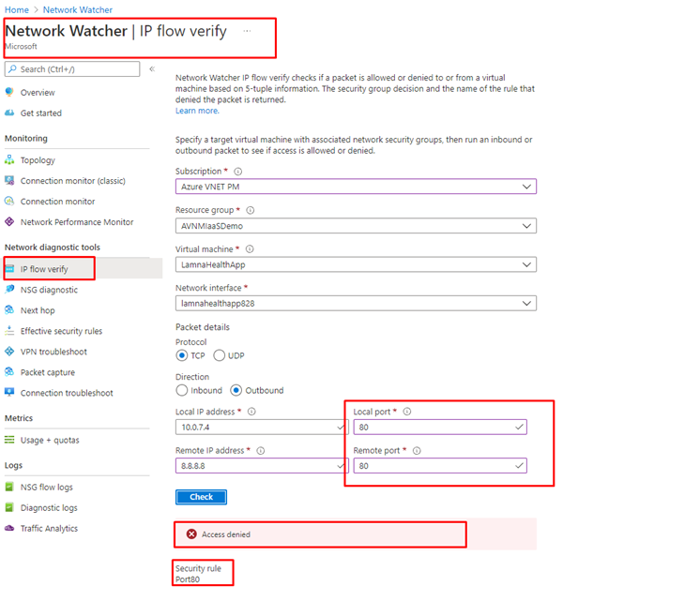Open the ellipsis menu beside the page title
The width and height of the screenshot is (700, 601).
pos(247,31)
